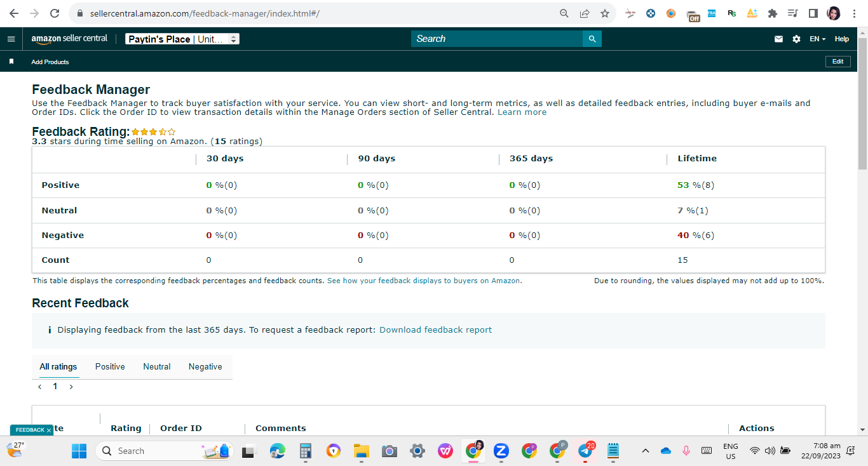868x466 pixels.
Task: Expand the Paytin's Place account switcher
Action: [182, 39]
